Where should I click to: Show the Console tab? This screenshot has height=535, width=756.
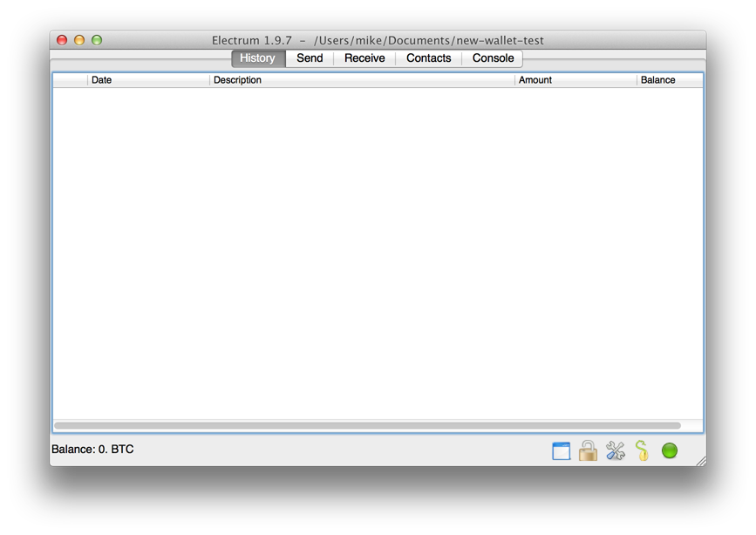click(493, 58)
